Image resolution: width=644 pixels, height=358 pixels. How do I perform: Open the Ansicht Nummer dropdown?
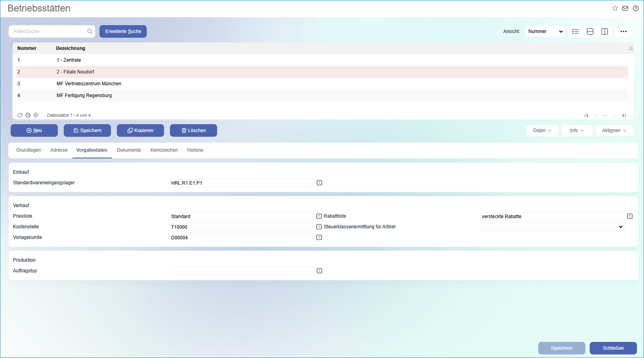[x=545, y=31]
